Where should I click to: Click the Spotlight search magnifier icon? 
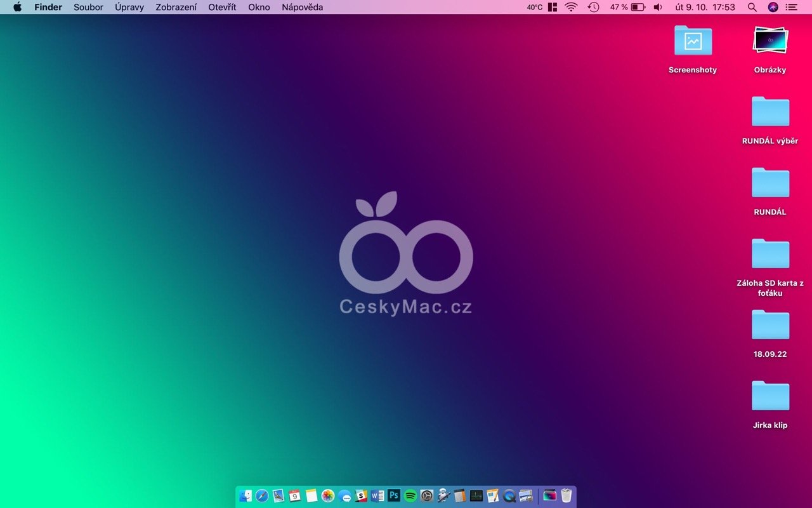[752, 7]
